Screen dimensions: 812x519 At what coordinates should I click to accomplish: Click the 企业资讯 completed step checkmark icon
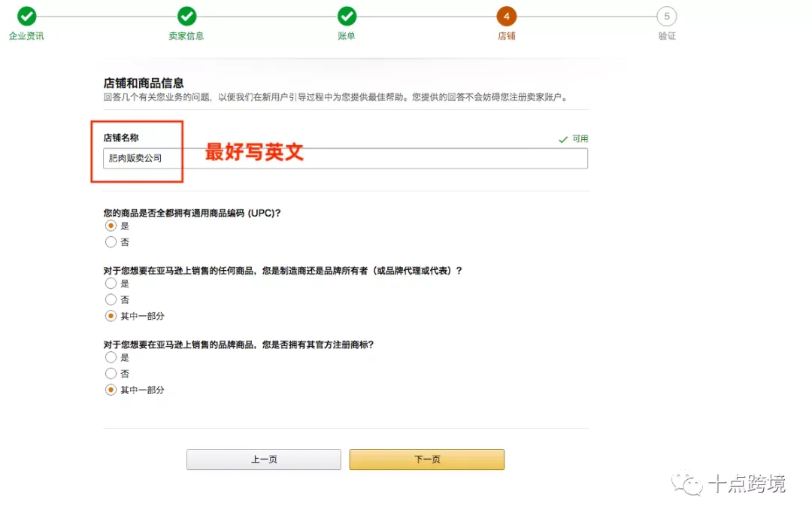pos(26,16)
